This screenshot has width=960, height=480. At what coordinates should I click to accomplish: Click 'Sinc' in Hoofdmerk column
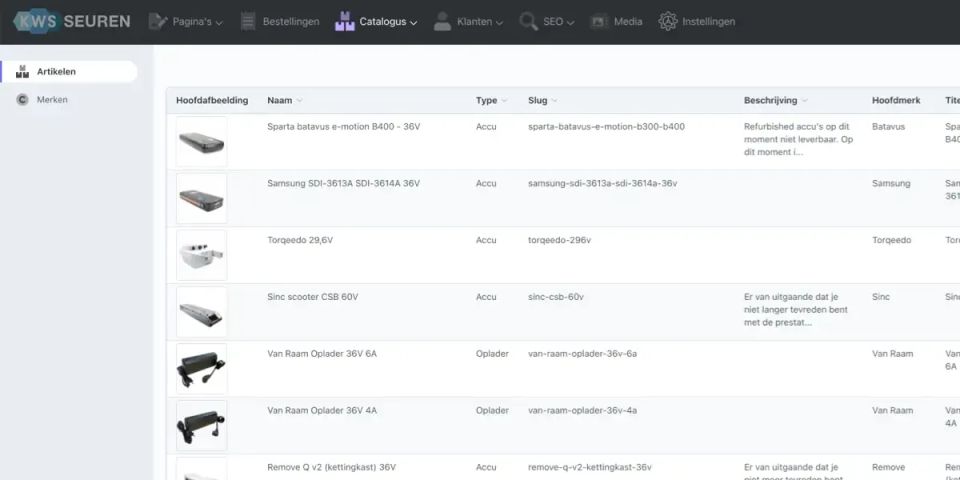click(880, 297)
